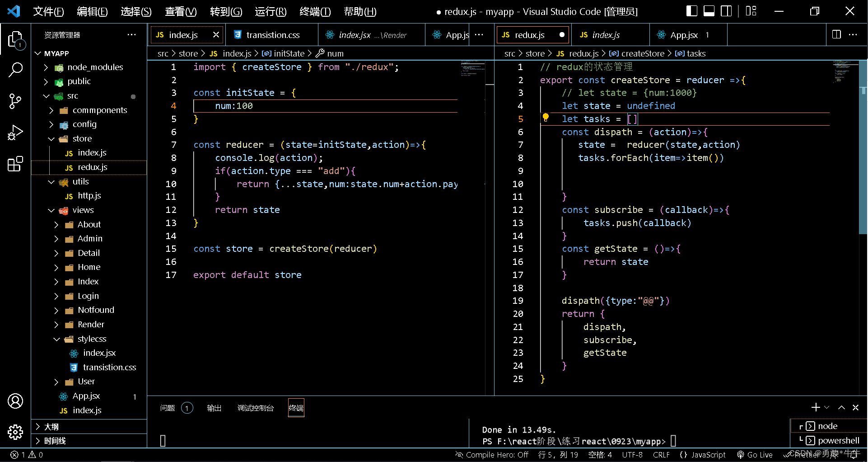
Task: Click Go Live in status bar
Action: pos(755,455)
